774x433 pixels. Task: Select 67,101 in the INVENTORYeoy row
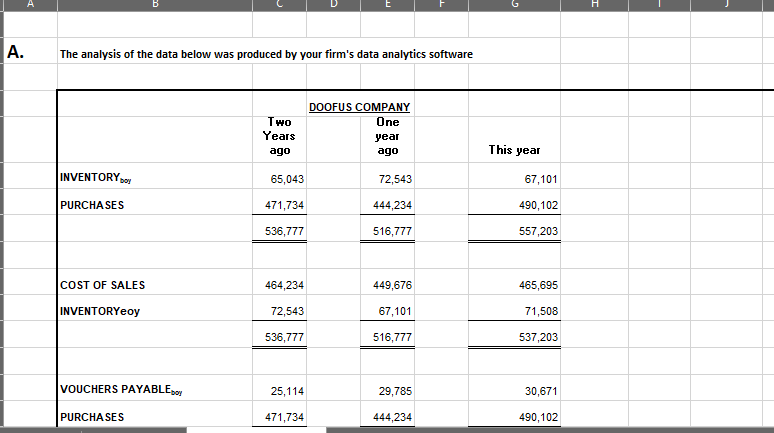coord(395,312)
